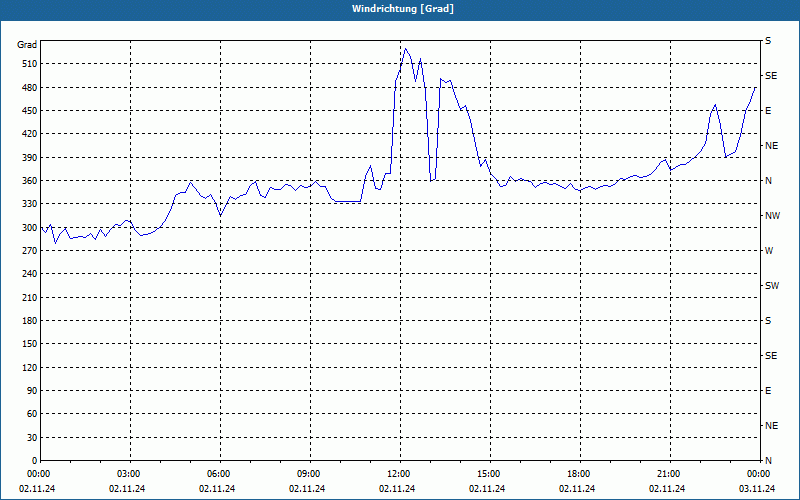Click the chart title 'Windrichtung [Grad]'
The height and width of the screenshot is (500, 800).
403,9
